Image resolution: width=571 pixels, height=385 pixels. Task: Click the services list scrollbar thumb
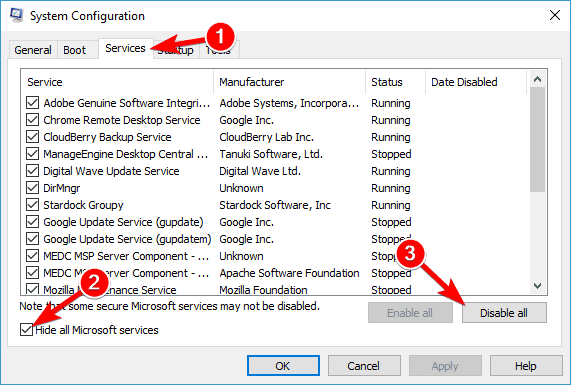click(537, 139)
